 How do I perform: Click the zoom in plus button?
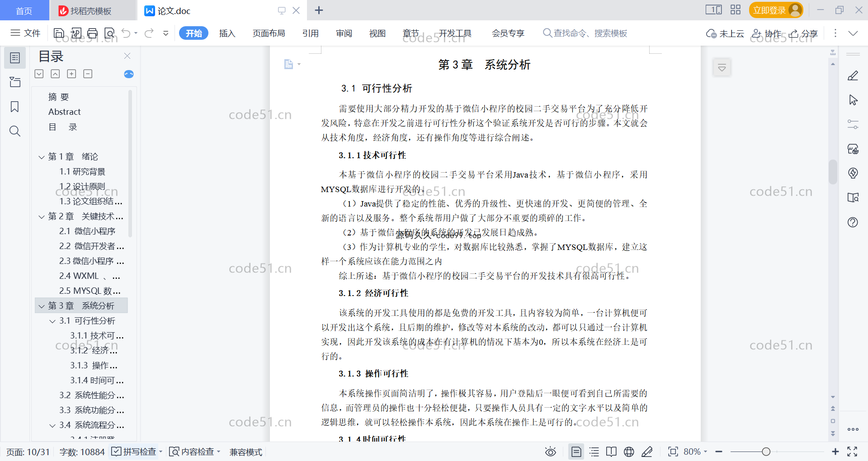(x=835, y=452)
